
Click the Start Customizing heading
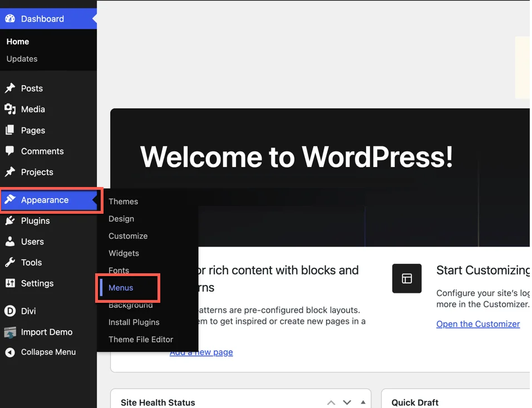click(483, 271)
